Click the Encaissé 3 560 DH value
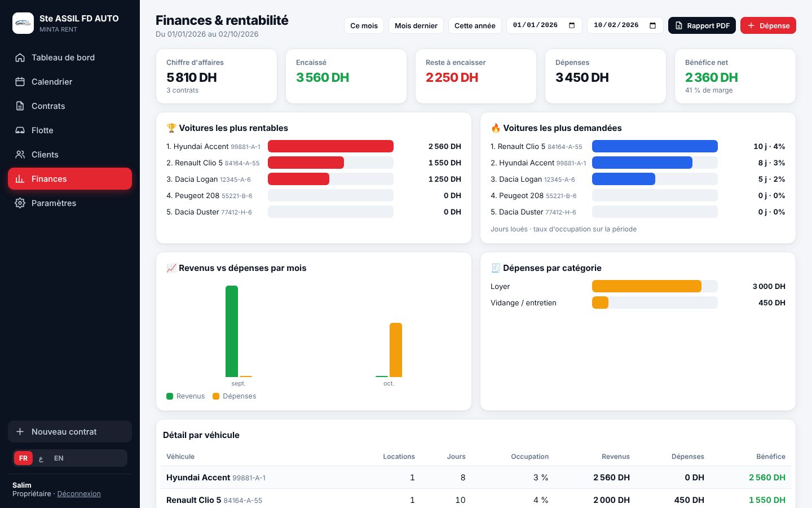Viewport: 812px width, 508px height. (x=323, y=77)
